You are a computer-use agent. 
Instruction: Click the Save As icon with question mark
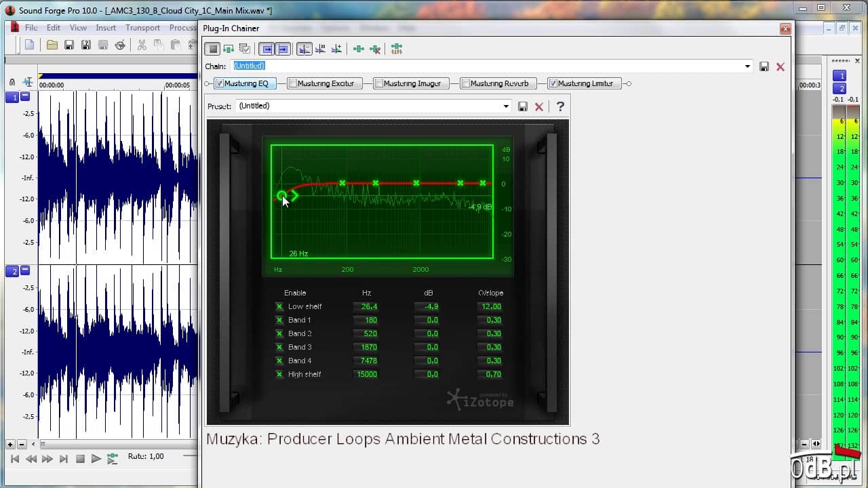coord(85,45)
